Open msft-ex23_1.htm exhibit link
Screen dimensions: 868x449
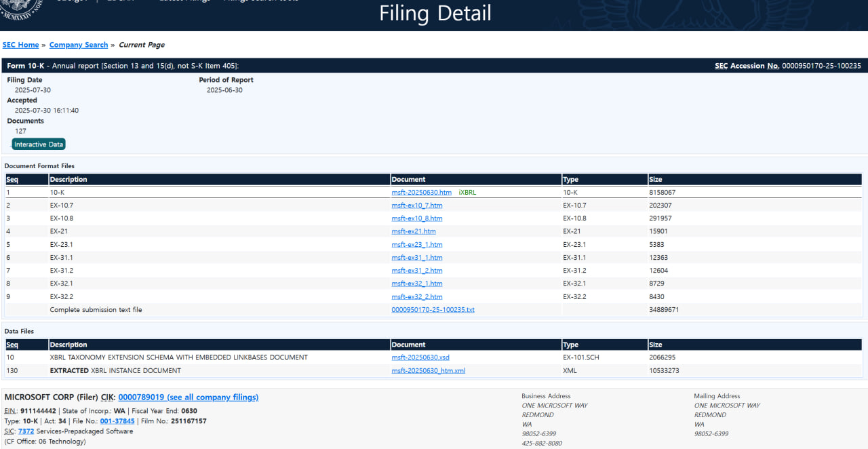(417, 245)
